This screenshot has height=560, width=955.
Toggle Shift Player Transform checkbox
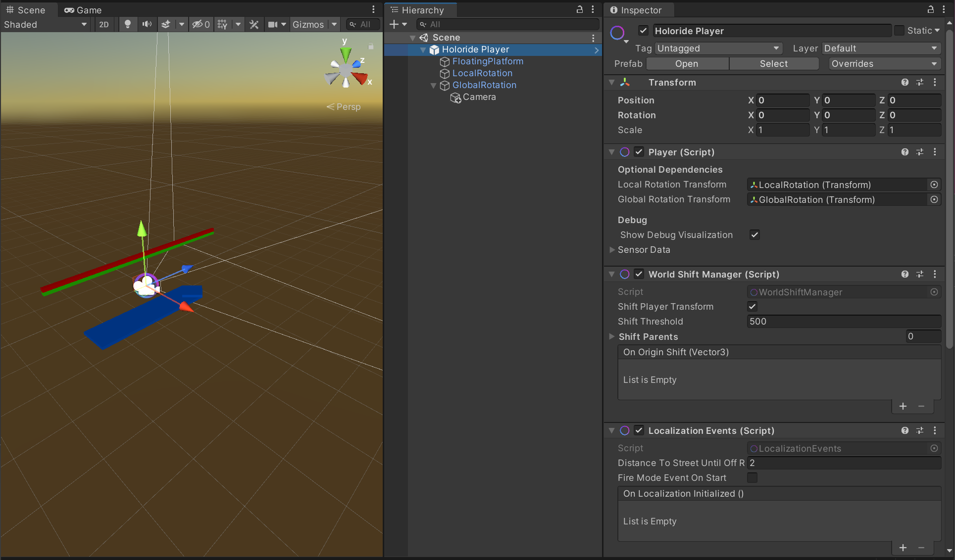(752, 307)
